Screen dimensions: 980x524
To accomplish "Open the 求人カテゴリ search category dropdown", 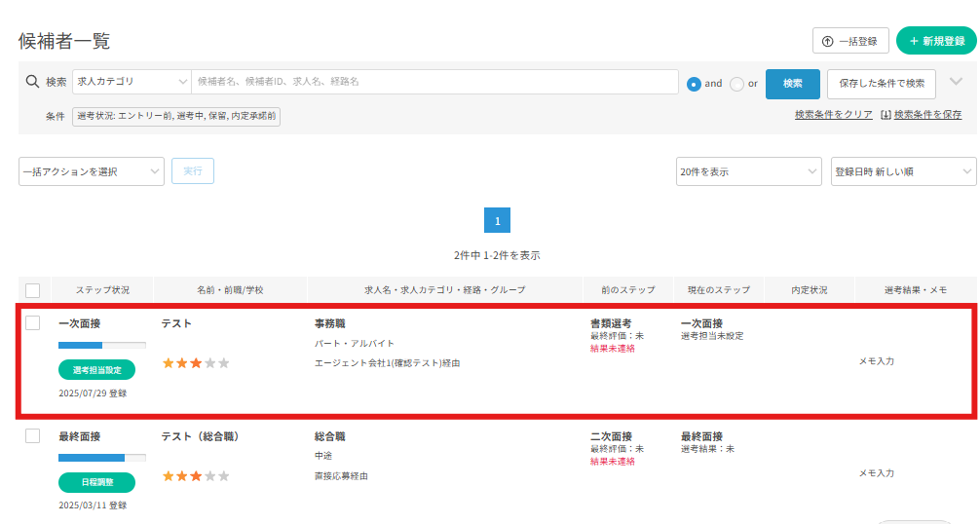I will (132, 83).
